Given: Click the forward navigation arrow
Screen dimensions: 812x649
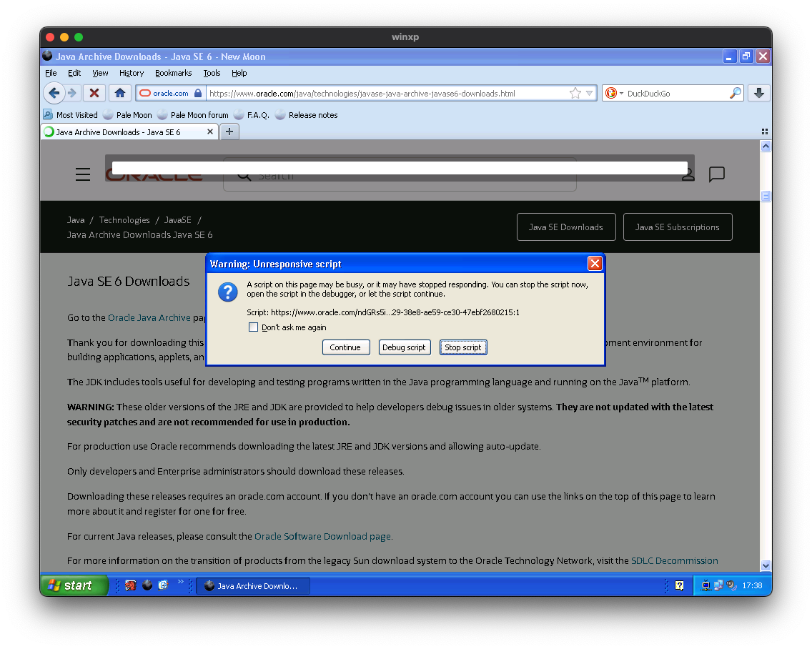Looking at the screenshot, I should coord(72,93).
